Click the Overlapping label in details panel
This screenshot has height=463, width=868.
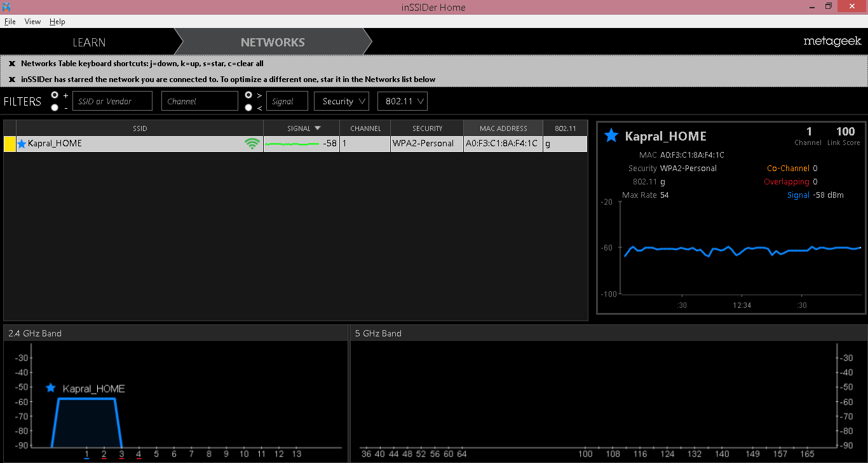tap(787, 182)
